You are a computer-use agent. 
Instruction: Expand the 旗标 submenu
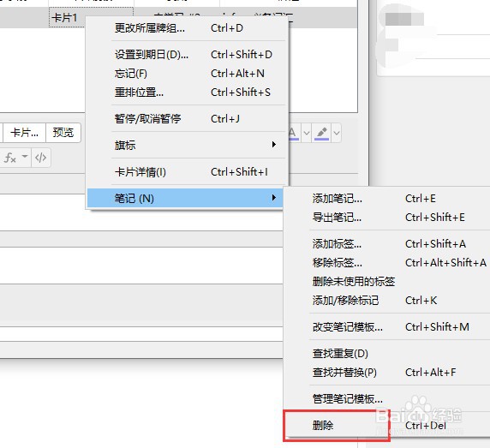[187, 145]
